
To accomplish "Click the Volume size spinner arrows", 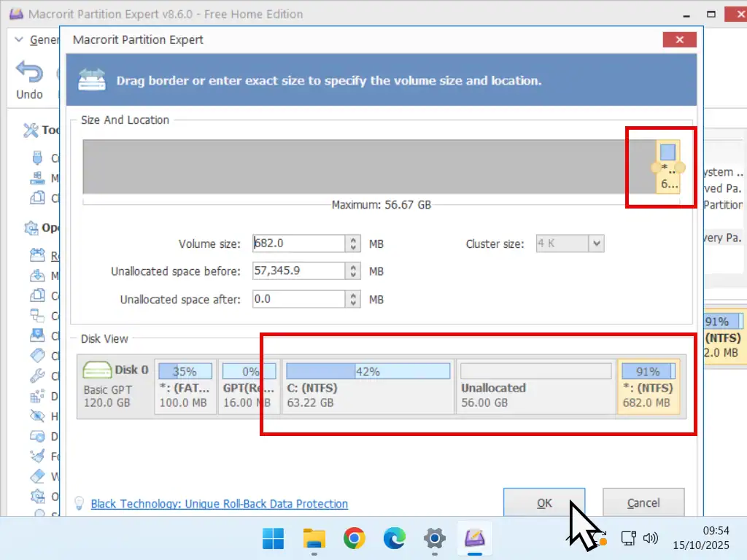I will pyautogui.click(x=353, y=244).
